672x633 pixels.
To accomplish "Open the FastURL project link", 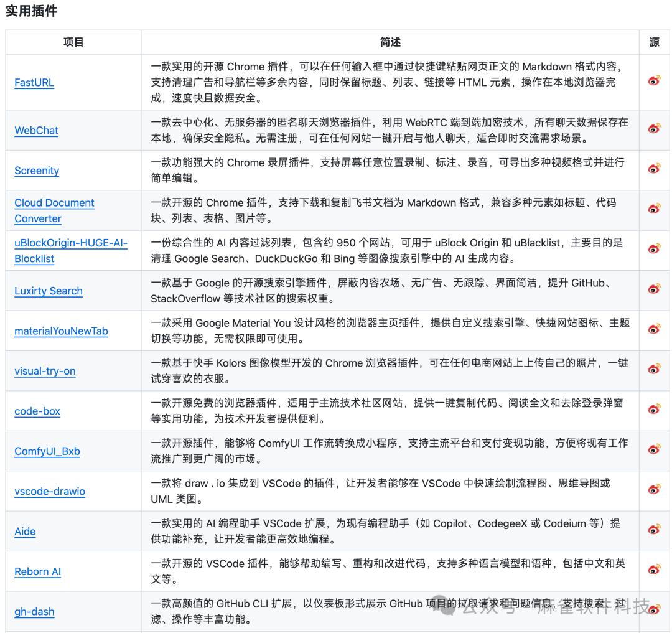I will [x=34, y=82].
